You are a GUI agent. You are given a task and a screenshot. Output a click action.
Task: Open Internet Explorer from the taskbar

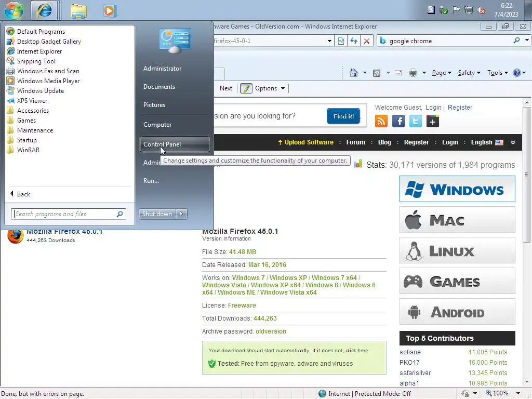44,10
